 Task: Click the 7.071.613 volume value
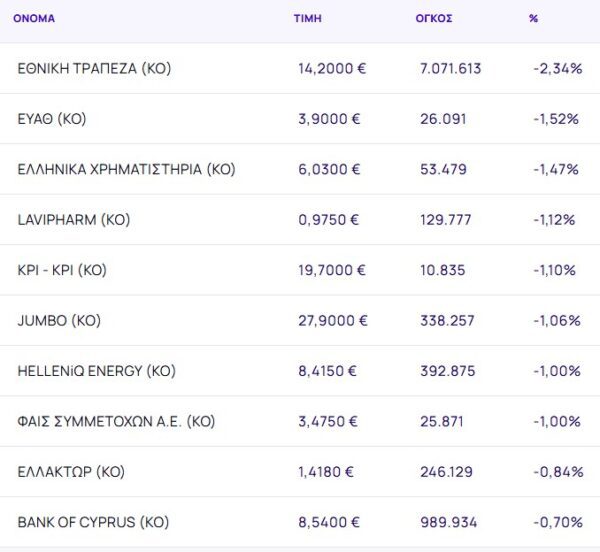(451, 68)
